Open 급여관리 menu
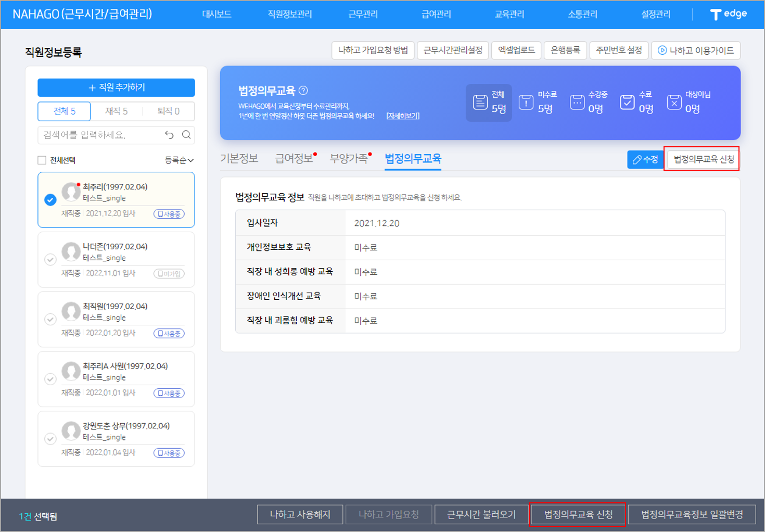 click(x=436, y=15)
